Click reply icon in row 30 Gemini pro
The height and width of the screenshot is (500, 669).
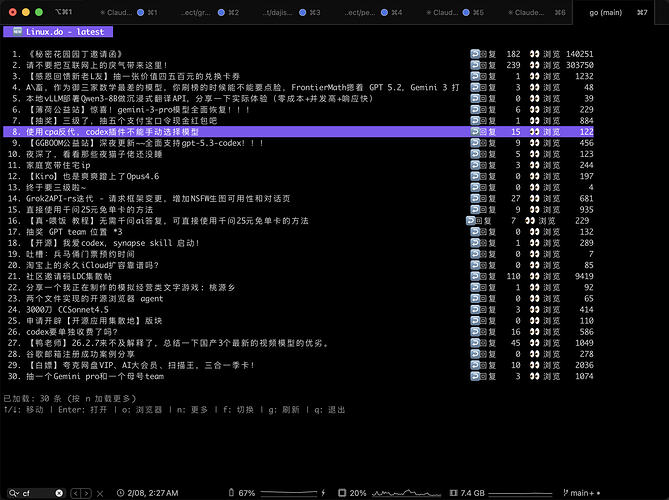click(x=475, y=376)
